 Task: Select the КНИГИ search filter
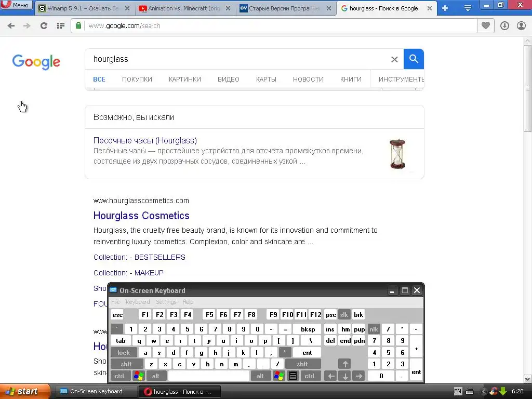351,79
